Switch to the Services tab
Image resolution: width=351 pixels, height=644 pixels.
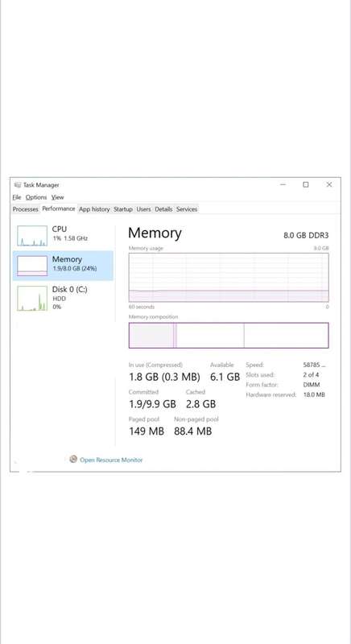coord(187,209)
